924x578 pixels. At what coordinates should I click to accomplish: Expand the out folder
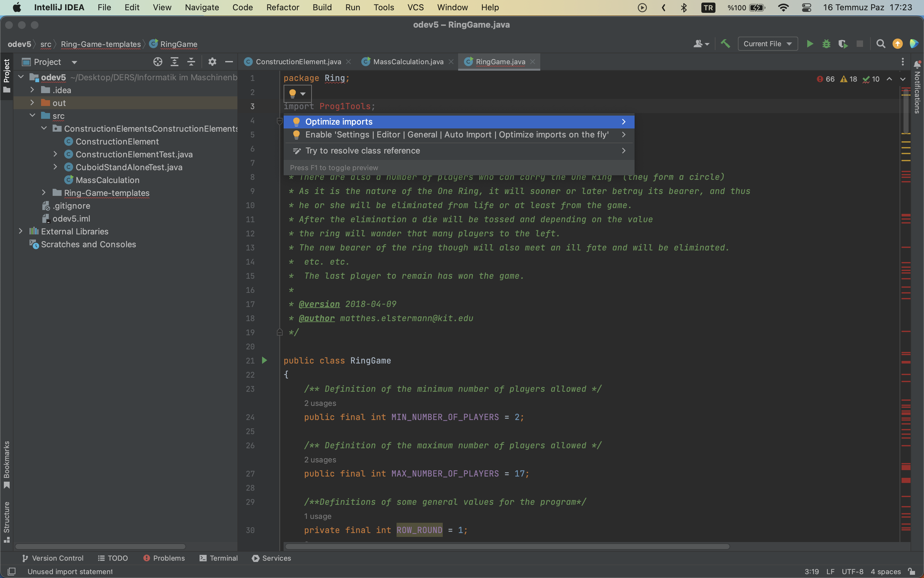click(x=32, y=103)
